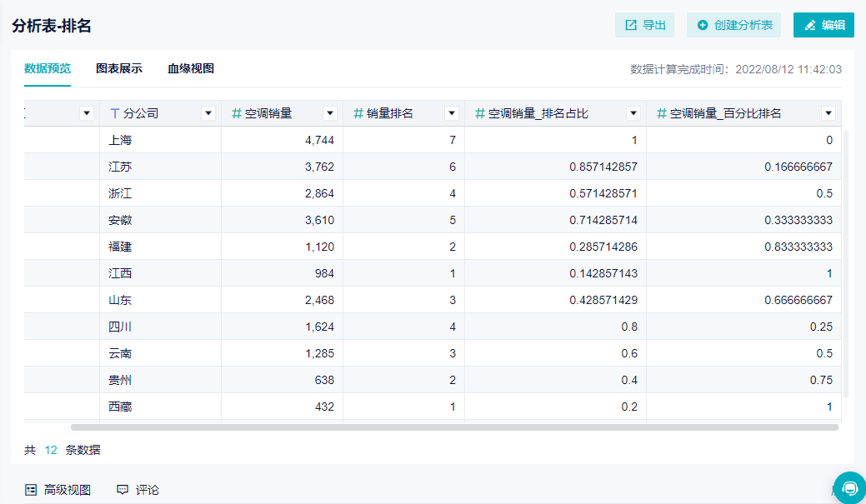The width and height of the screenshot is (866, 504).
Task: Switch to the 血缘视图 tab
Action: pyautogui.click(x=191, y=68)
